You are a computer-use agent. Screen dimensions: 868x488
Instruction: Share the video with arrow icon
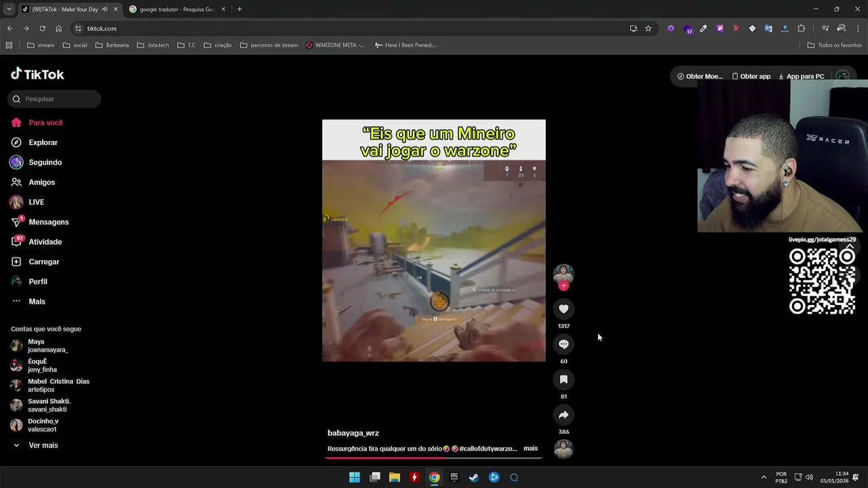(x=564, y=415)
